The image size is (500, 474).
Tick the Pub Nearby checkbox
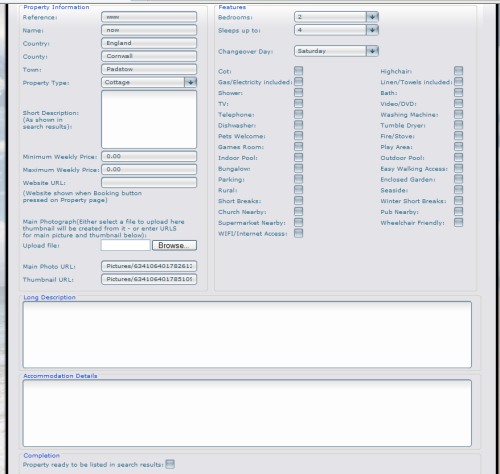tap(459, 211)
